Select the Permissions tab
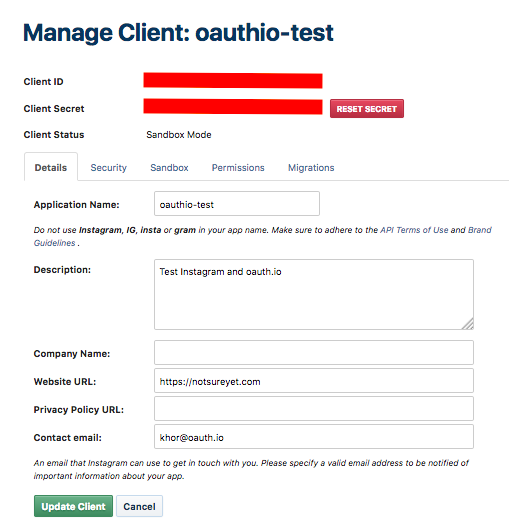 (x=238, y=168)
